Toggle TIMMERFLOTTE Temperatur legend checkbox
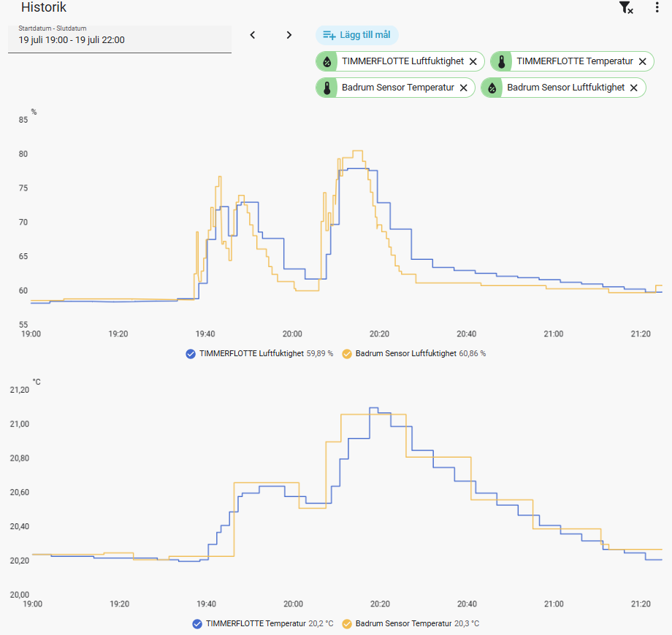The height and width of the screenshot is (635, 672). 197,624
